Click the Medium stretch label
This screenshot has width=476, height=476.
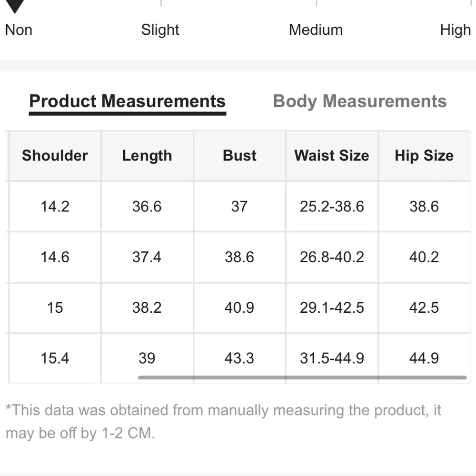coord(316,30)
